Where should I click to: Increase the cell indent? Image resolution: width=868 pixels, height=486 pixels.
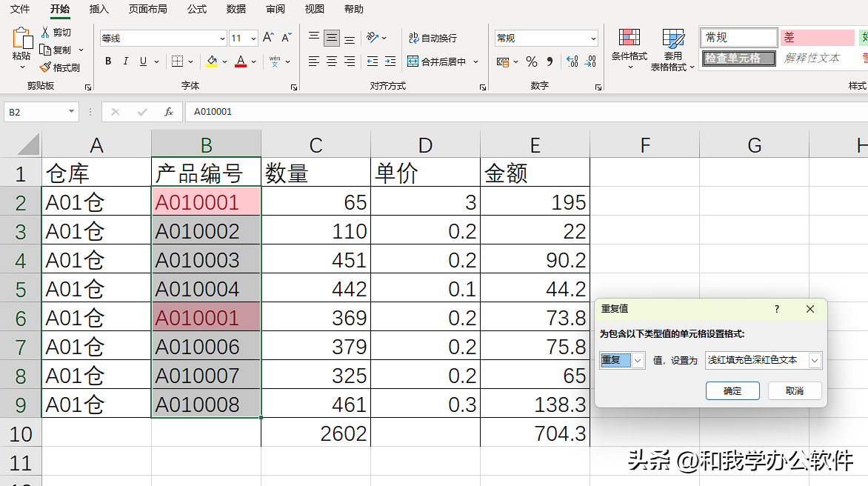(x=390, y=61)
